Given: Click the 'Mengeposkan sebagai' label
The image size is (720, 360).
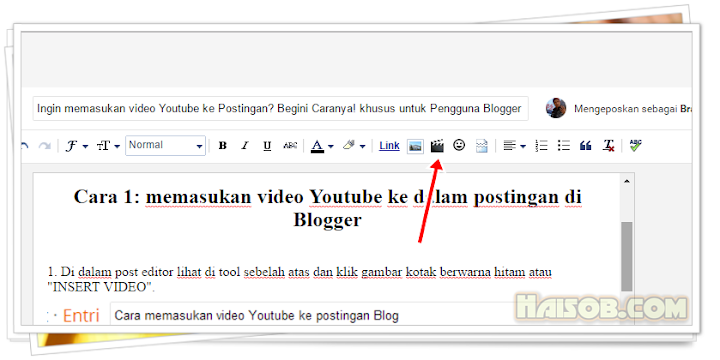Looking at the screenshot, I should (625, 109).
